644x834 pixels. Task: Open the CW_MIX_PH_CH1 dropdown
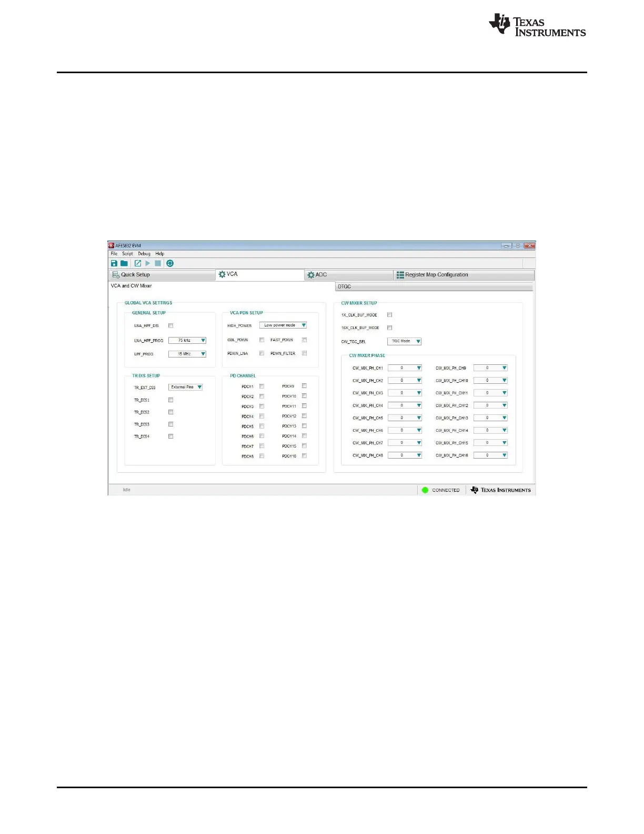click(x=405, y=368)
